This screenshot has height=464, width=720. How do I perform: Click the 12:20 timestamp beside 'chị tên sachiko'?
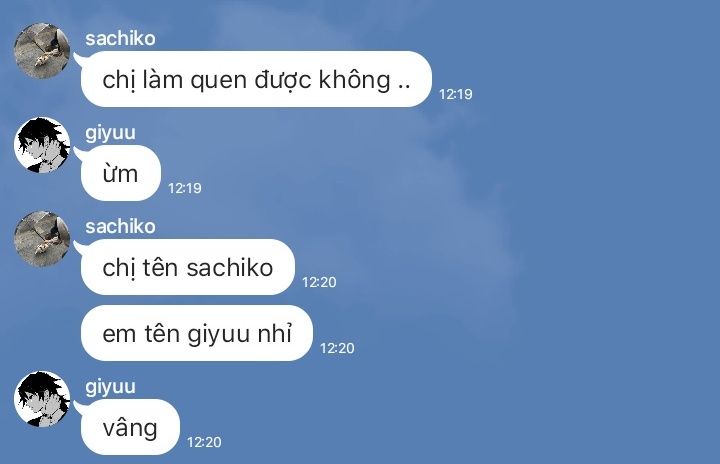coord(319,282)
